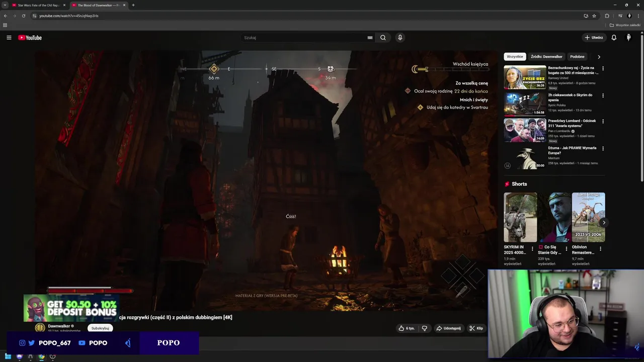Screen dimensions: 644x362
Task: Open the Wszystkie zakładki bookmarks folder
Action: click(625, 25)
